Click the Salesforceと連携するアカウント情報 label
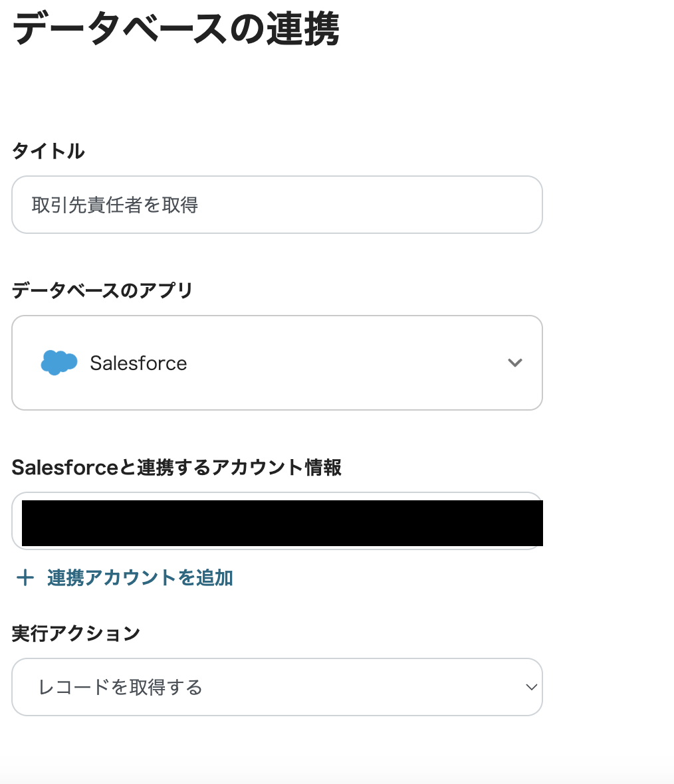The width and height of the screenshot is (674, 784). point(177,468)
